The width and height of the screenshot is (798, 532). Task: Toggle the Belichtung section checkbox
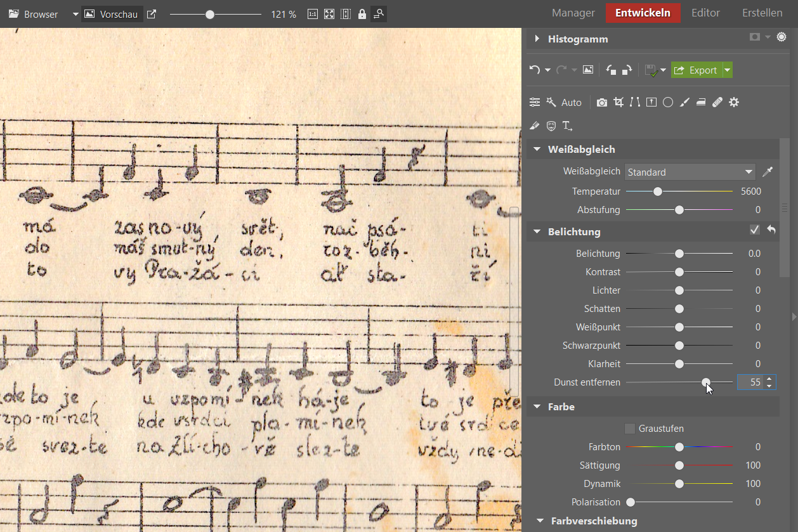click(754, 230)
